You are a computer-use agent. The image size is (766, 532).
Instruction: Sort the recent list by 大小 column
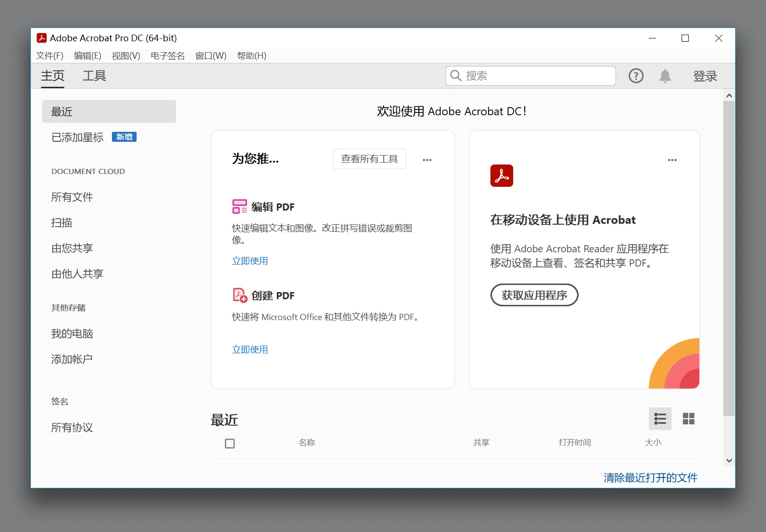(653, 442)
